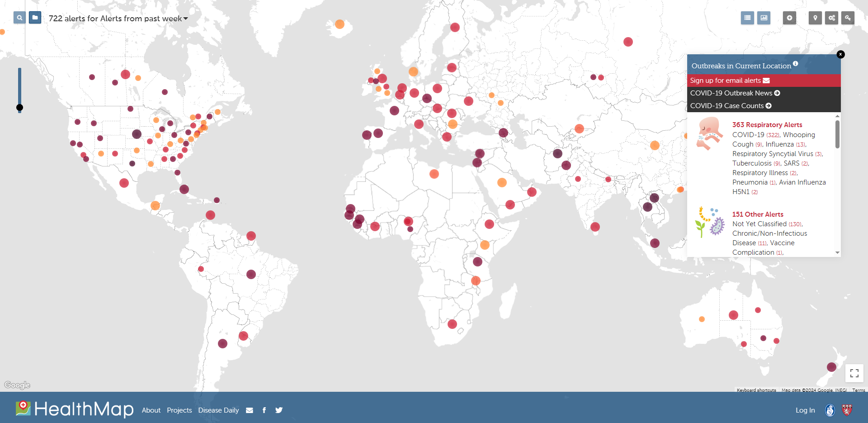
Task: Expand COVID-19 Case Counts
Action: 730,106
